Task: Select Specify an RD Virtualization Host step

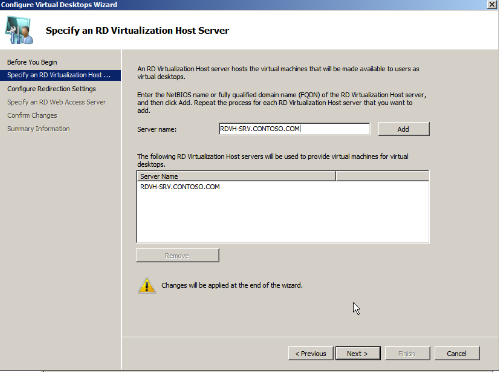Action: click(x=60, y=75)
